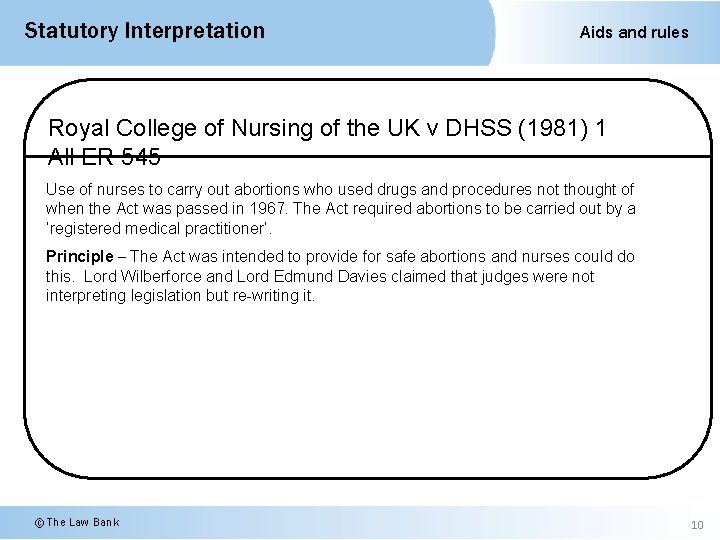Click the "All ER 545" citation text

[104, 157]
